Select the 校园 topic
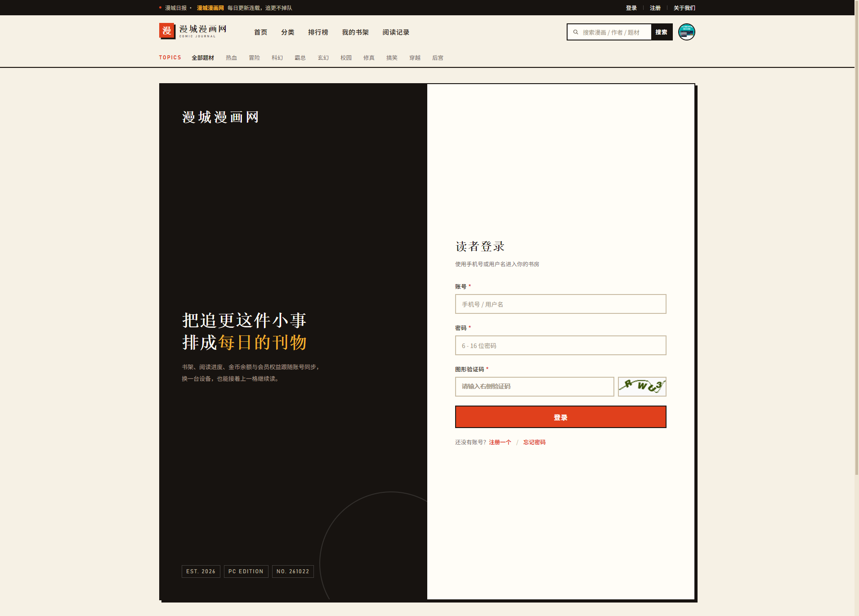Screen dimensions: 859x616 click(x=346, y=58)
